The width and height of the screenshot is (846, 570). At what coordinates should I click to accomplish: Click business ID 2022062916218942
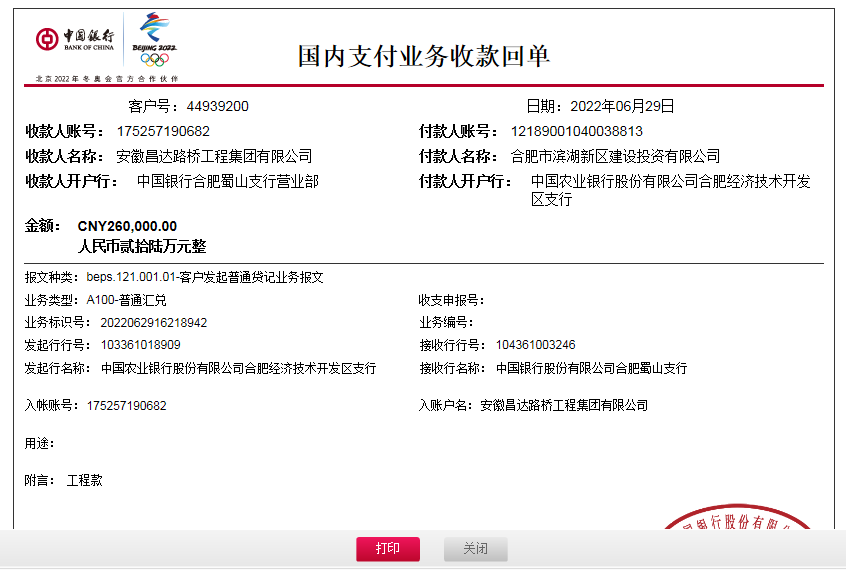tap(154, 323)
